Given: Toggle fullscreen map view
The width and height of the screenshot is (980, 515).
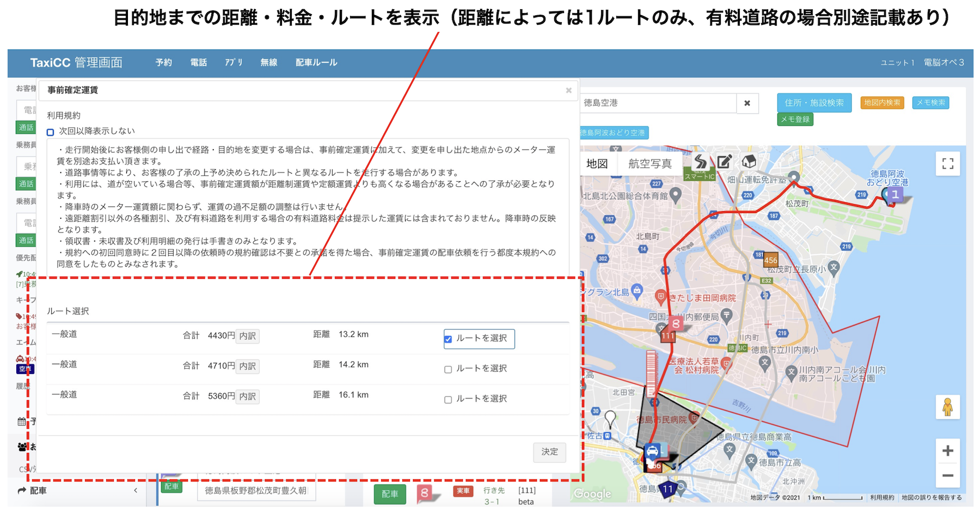Looking at the screenshot, I should (x=947, y=164).
